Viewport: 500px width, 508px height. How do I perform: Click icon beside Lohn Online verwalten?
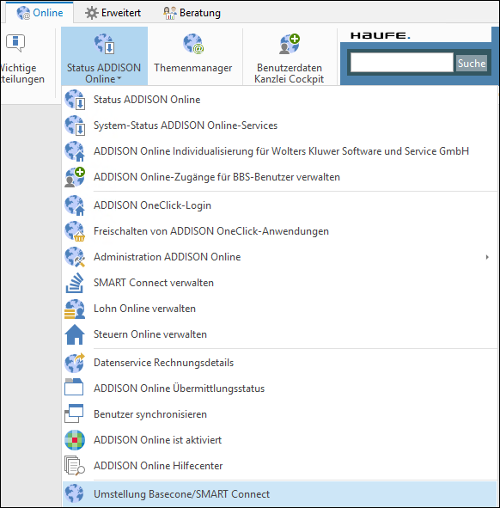tap(75, 309)
